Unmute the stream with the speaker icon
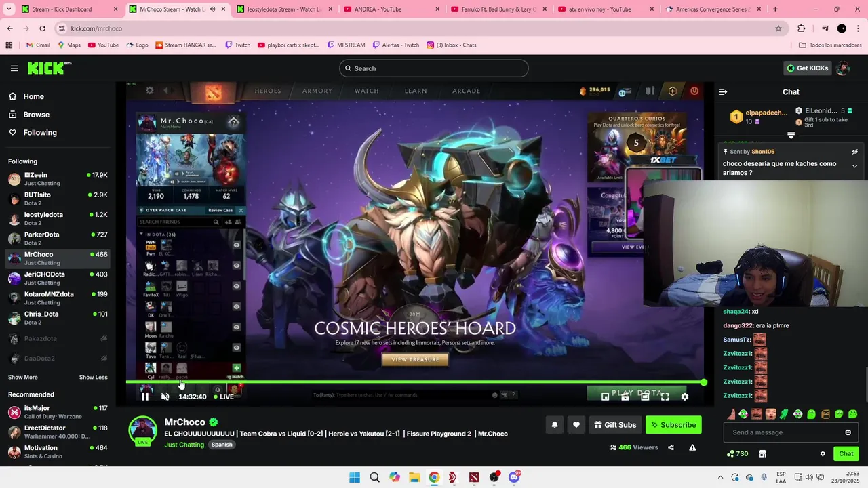This screenshot has width=868, height=488. point(165,396)
